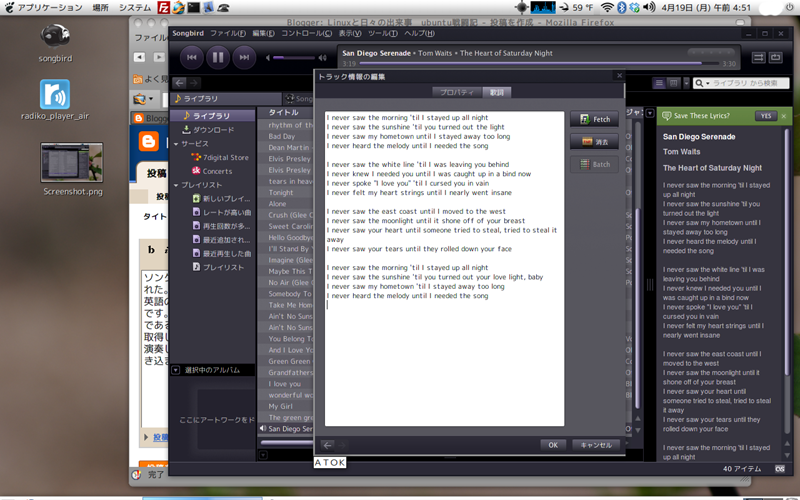Select the My Girl track row

point(286,406)
